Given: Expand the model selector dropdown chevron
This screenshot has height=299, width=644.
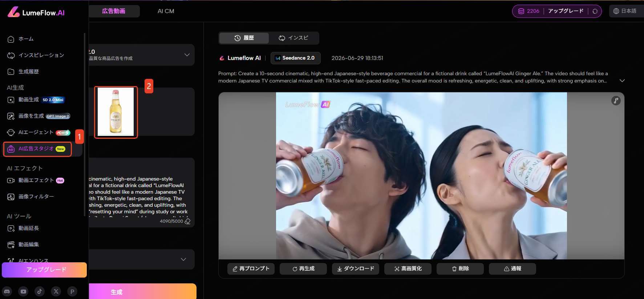Looking at the screenshot, I should [187, 55].
